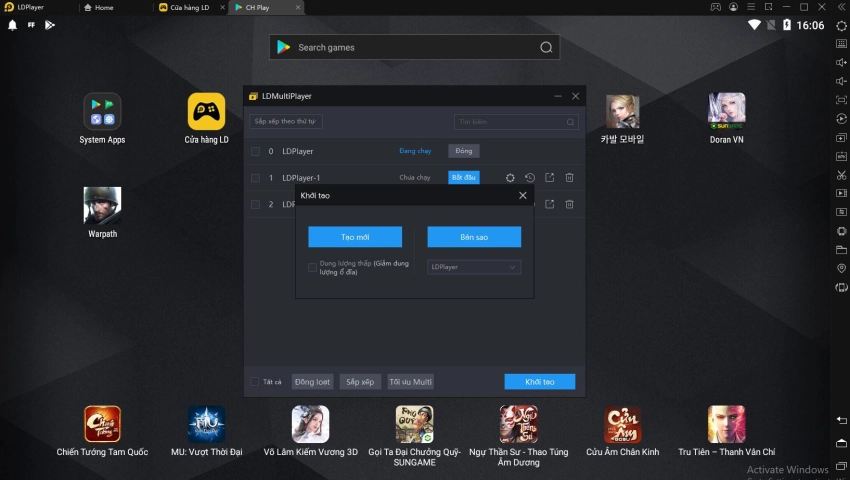This screenshot has width=850, height=480.
Task: Open backup/restore for LDPlayer-1
Action: 530,177
